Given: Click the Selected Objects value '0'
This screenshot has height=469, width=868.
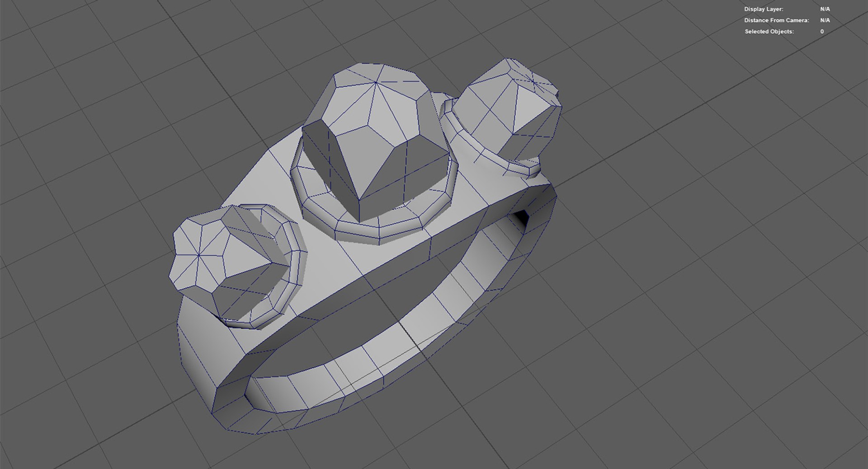Looking at the screenshot, I should [822, 32].
